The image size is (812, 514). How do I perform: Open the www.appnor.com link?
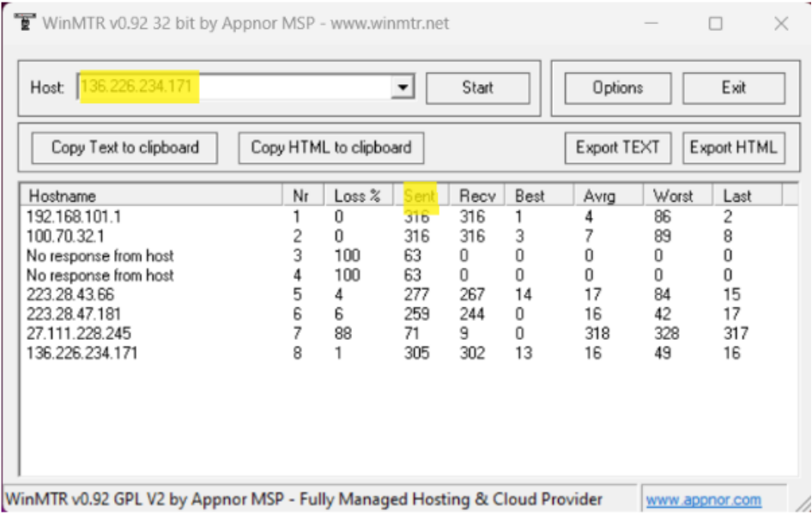pyautogui.click(x=703, y=499)
